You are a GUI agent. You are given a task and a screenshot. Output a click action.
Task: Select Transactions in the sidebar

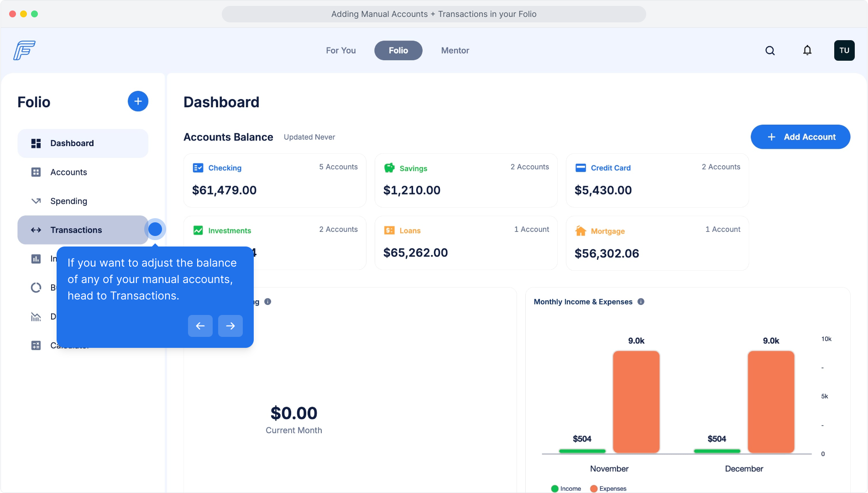coord(76,230)
